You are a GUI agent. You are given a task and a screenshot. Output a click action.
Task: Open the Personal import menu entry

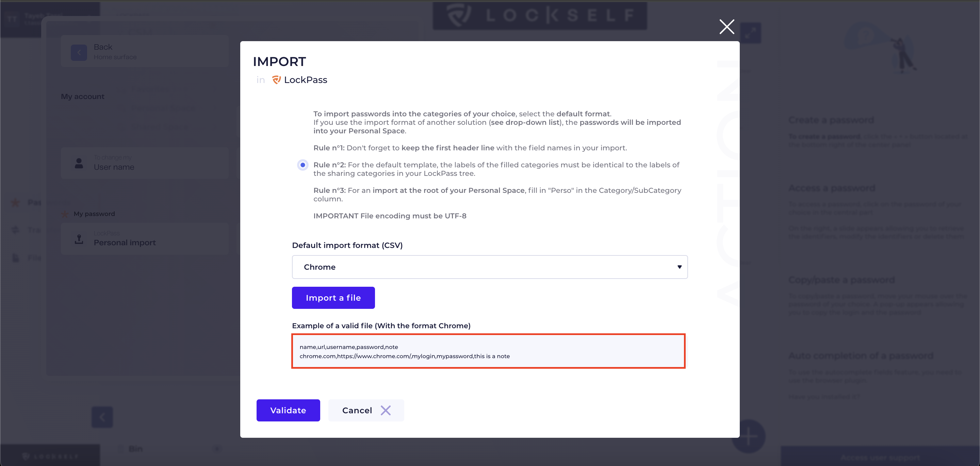(145, 239)
